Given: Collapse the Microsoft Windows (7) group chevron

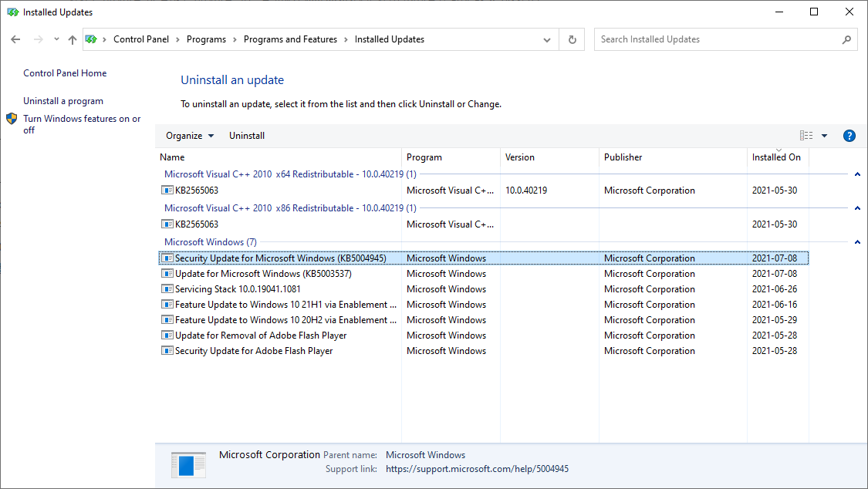Looking at the screenshot, I should tap(857, 241).
